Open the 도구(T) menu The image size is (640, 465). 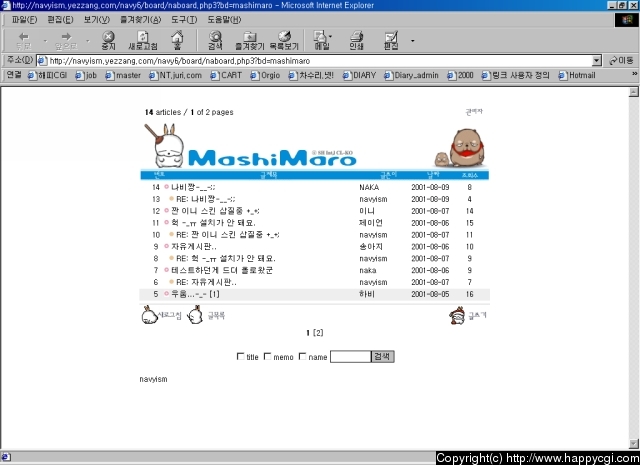184,20
